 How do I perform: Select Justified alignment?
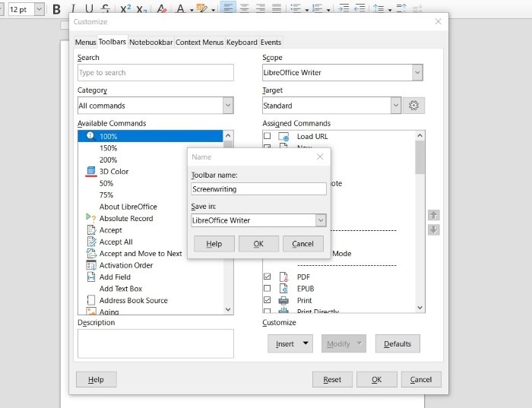click(277, 8)
